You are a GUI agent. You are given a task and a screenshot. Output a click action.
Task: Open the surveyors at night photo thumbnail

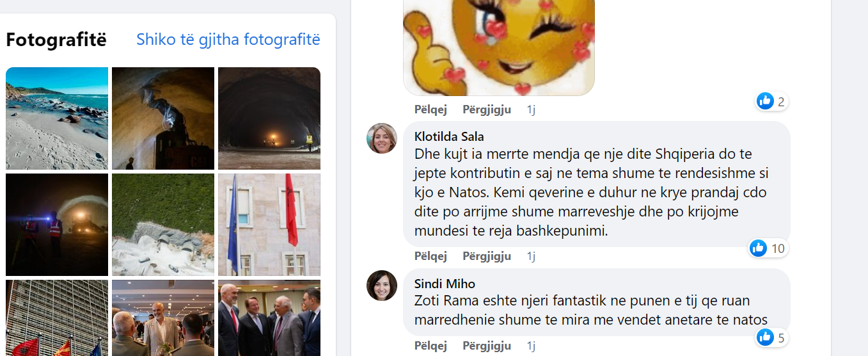(57, 225)
